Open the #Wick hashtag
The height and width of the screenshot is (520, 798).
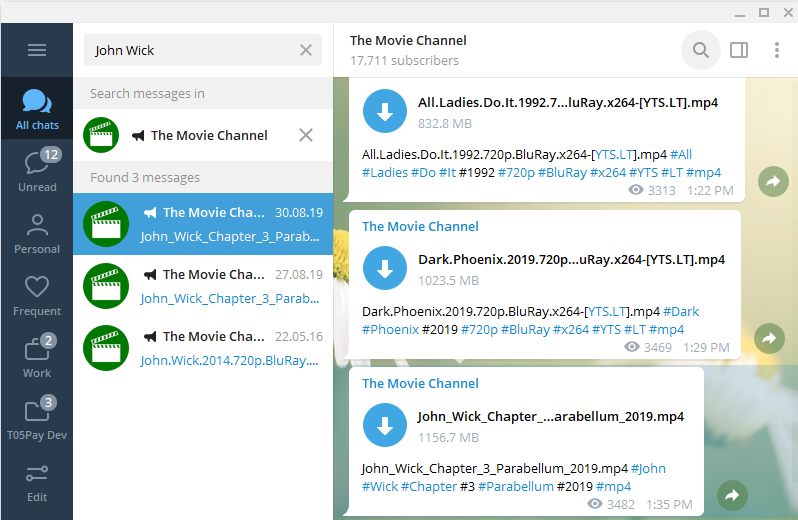[x=380, y=486]
